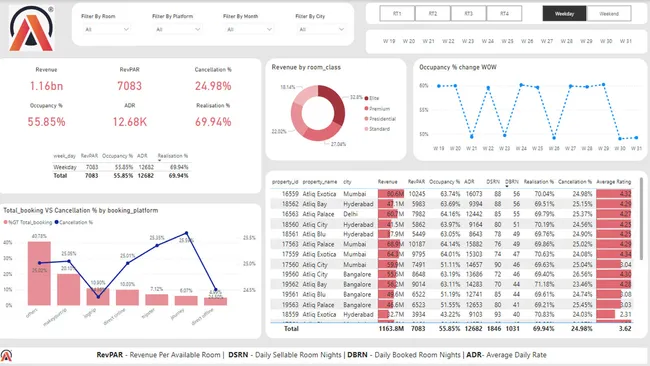The height and width of the screenshot is (366, 650).
Task: Click the Revenue card value 1.16bn
Action: pyautogui.click(x=46, y=86)
